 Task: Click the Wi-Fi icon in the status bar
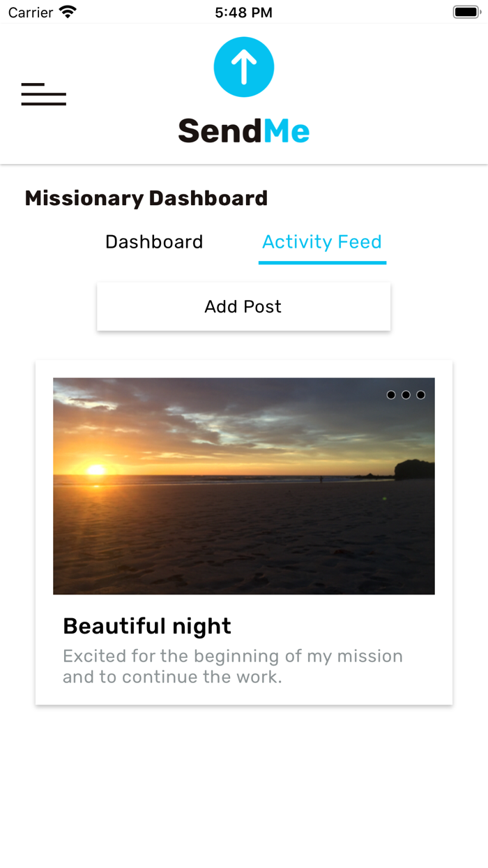coord(66,11)
